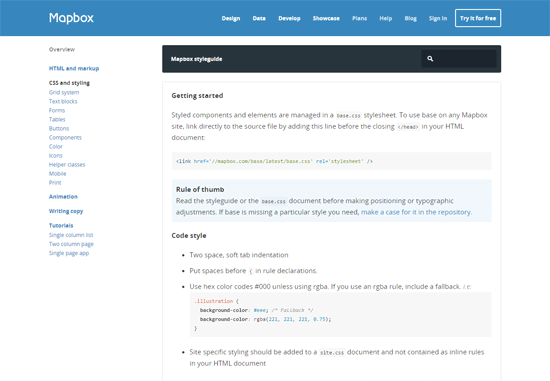
Task: Open the Blog link in header
Action: (x=410, y=18)
